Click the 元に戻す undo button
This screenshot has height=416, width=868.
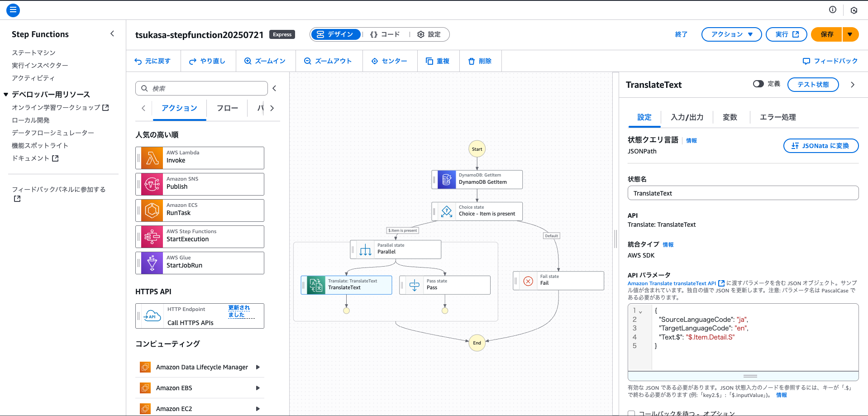(x=153, y=61)
